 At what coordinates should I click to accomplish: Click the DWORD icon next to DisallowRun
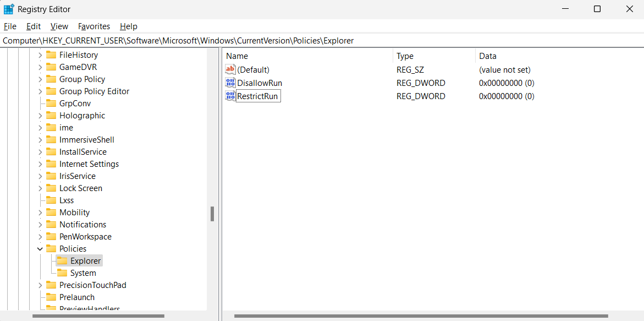(x=230, y=83)
